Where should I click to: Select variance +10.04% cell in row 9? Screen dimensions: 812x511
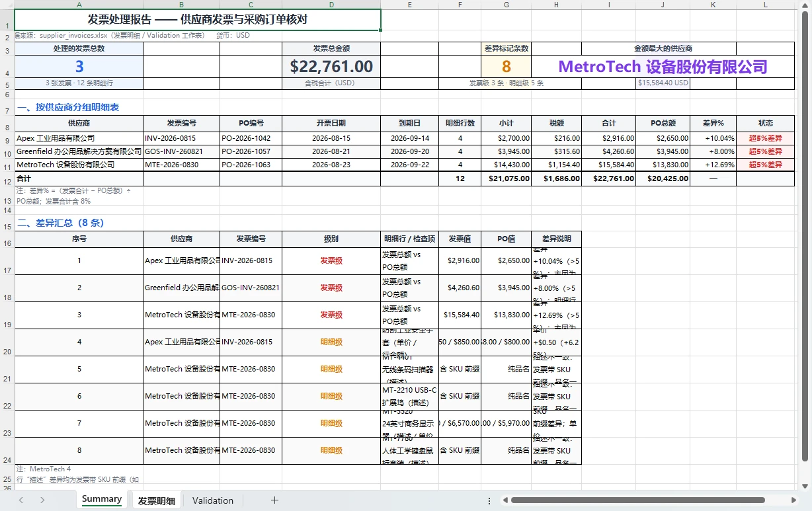713,139
